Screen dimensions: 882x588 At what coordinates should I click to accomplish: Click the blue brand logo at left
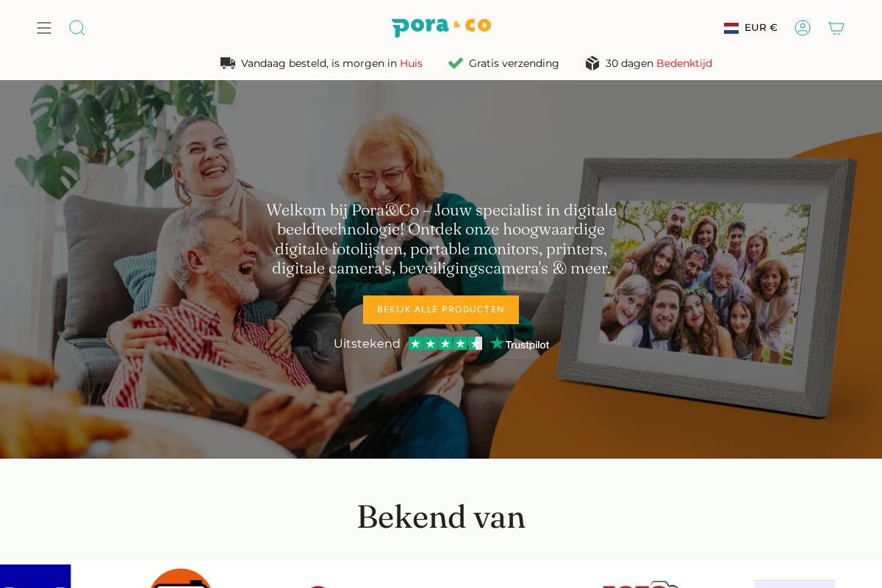tap(35, 576)
